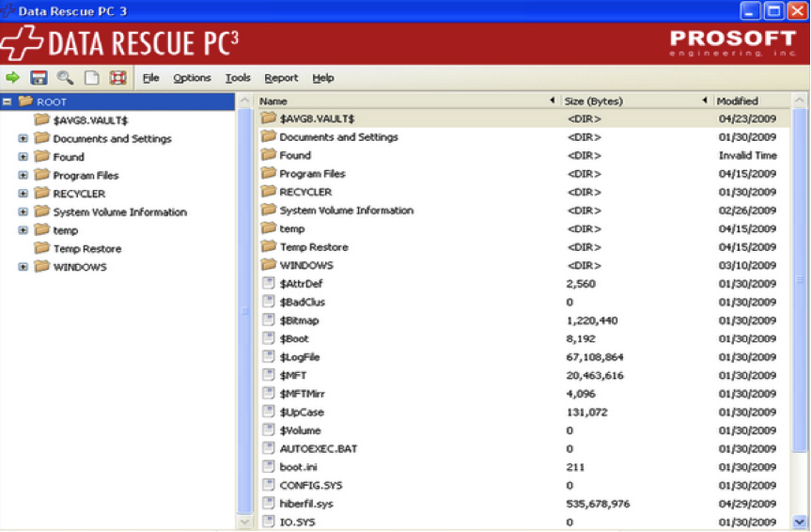Screen dimensions: 811x532
Task: Open the Report menu
Action: click(x=281, y=78)
